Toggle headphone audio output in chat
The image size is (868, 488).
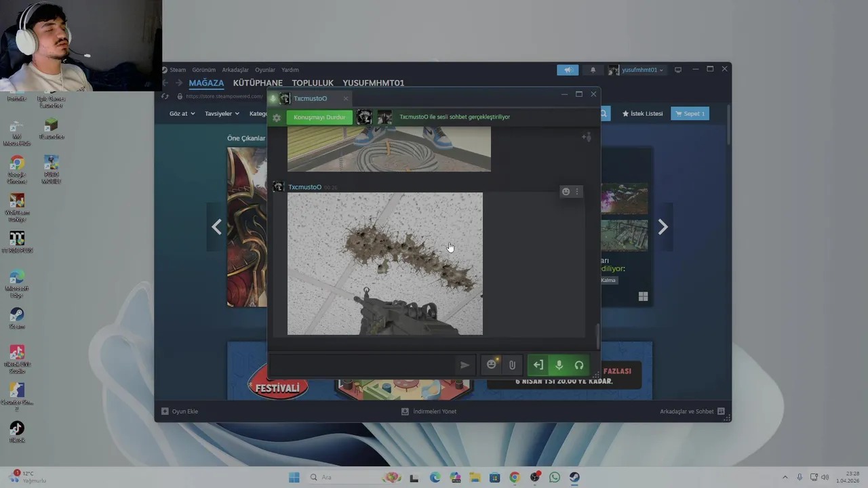tap(579, 365)
